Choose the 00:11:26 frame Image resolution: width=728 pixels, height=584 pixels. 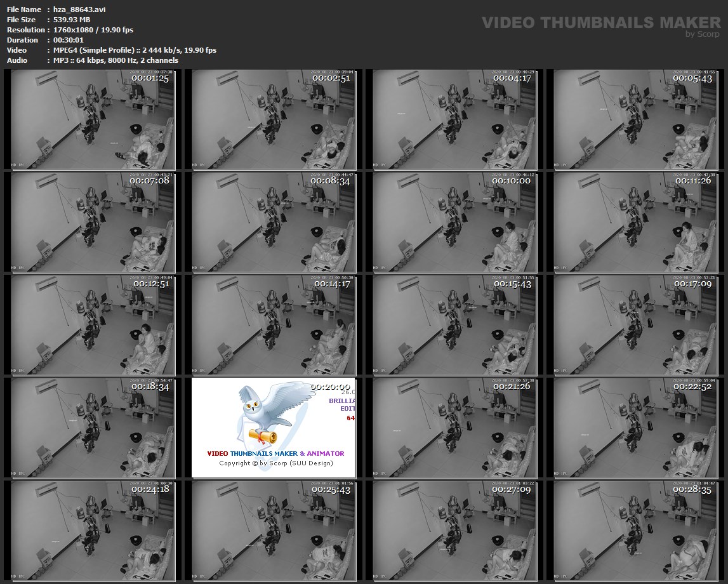[x=635, y=222]
